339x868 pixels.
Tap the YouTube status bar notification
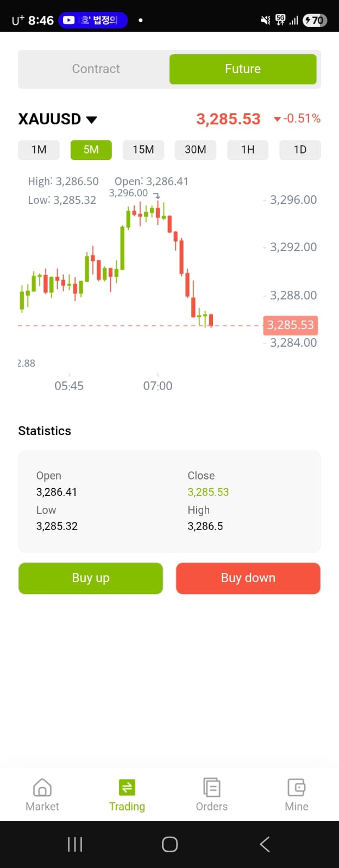point(93,20)
